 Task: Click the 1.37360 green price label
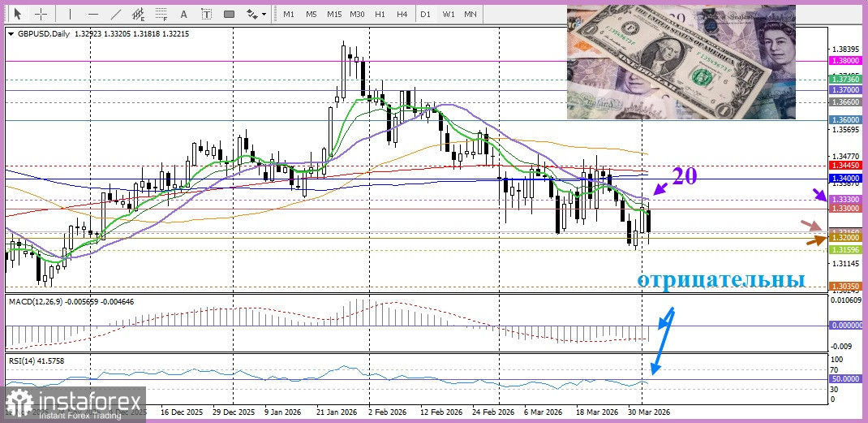[x=844, y=80]
